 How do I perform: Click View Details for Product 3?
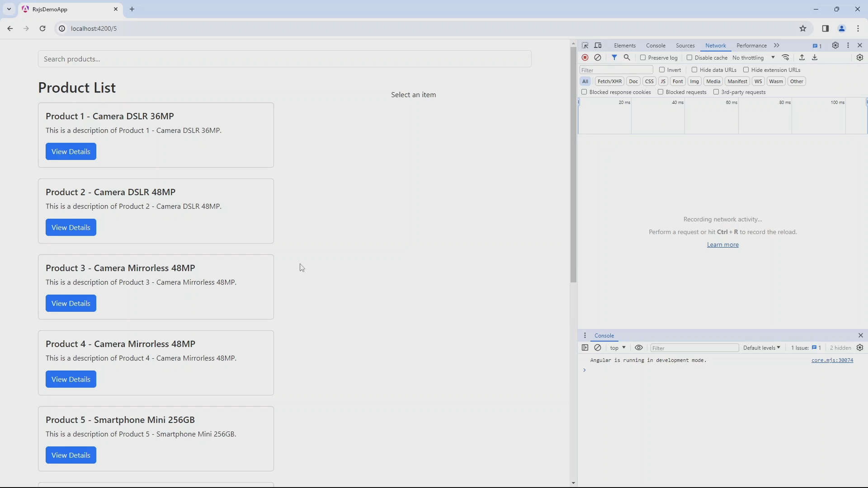coord(71,303)
